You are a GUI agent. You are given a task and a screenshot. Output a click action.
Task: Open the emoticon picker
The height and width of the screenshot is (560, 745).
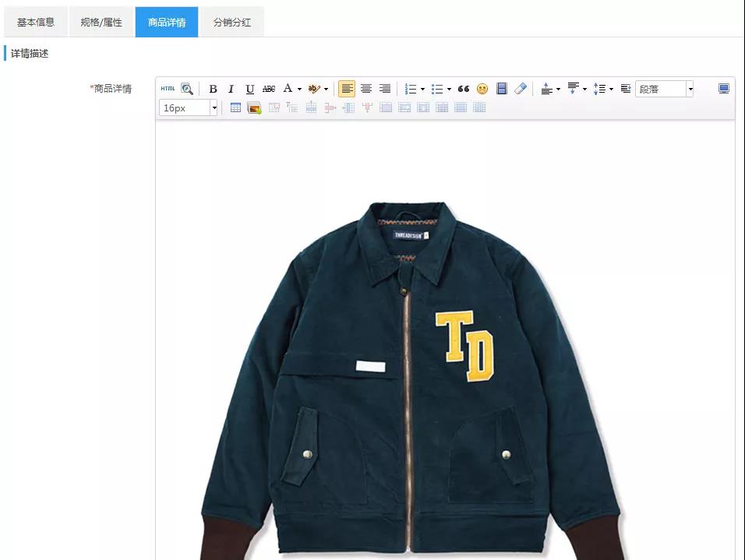pyautogui.click(x=482, y=89)
